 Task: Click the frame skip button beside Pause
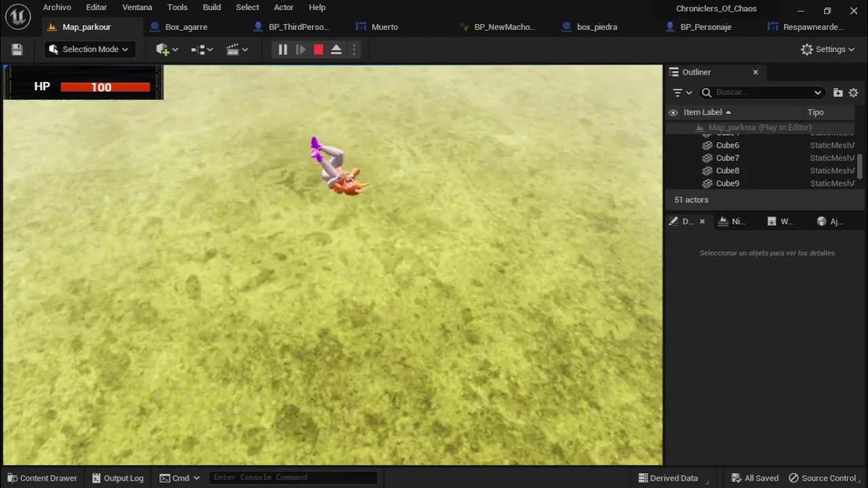pos(300,49)
